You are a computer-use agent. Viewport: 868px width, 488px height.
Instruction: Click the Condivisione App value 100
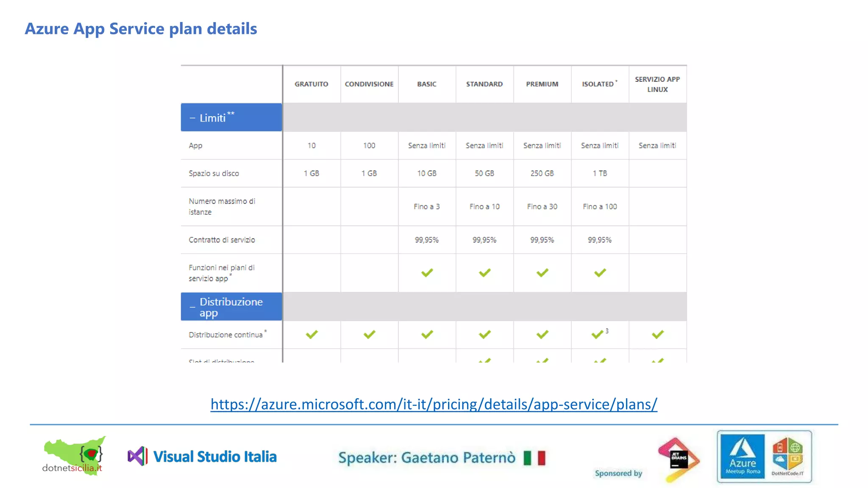click(369, 145)
